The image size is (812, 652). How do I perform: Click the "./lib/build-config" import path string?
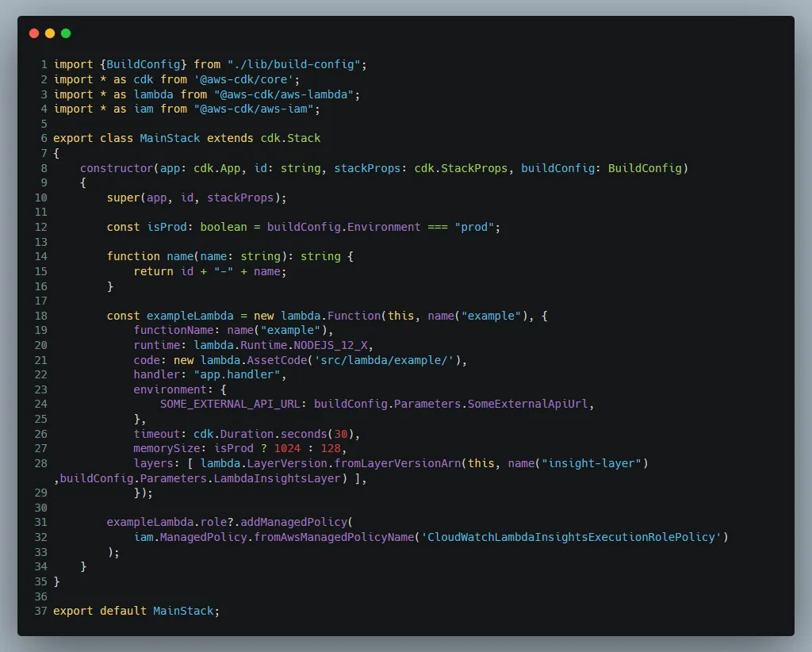(x=293, y=63)
